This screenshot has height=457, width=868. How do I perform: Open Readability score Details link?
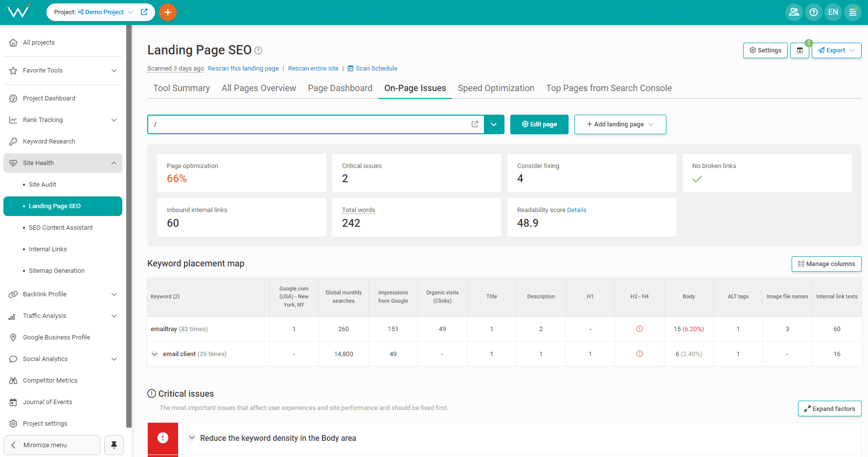click(576, 210)
